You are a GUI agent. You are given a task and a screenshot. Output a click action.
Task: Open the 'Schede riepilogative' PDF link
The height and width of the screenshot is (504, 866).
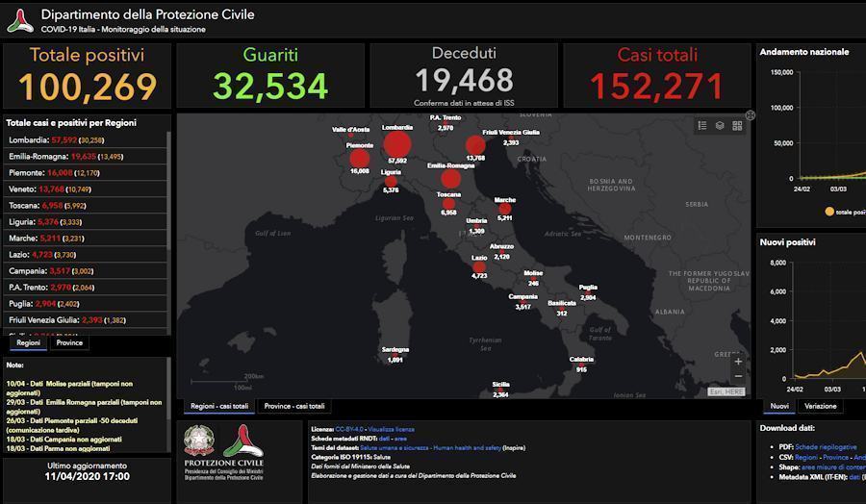825,447
